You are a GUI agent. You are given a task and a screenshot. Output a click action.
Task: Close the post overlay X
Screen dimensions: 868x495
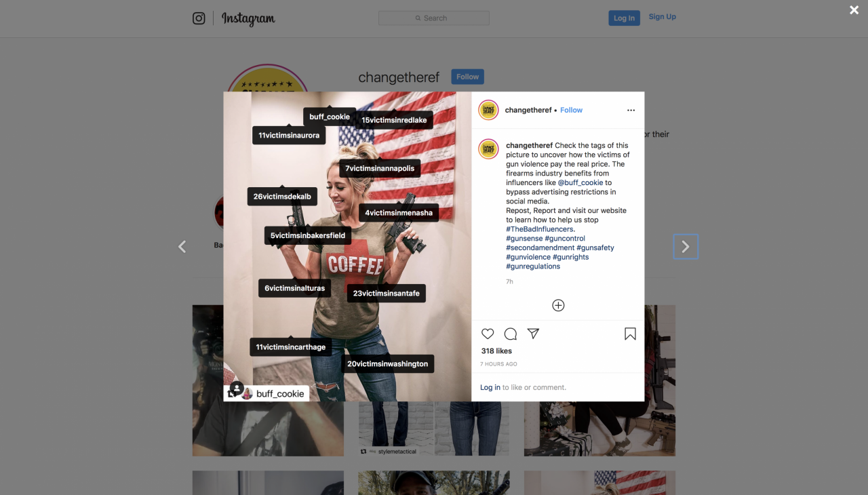[x=854, y=9]
